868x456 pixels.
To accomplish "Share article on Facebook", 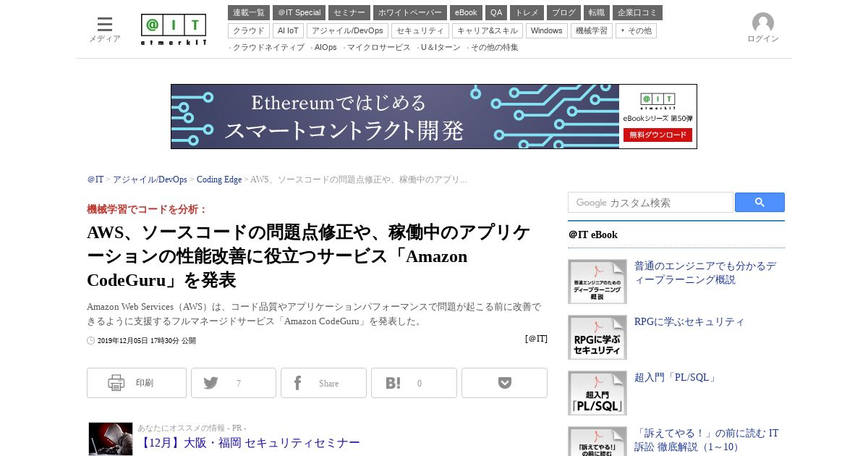I will point(323,383).
